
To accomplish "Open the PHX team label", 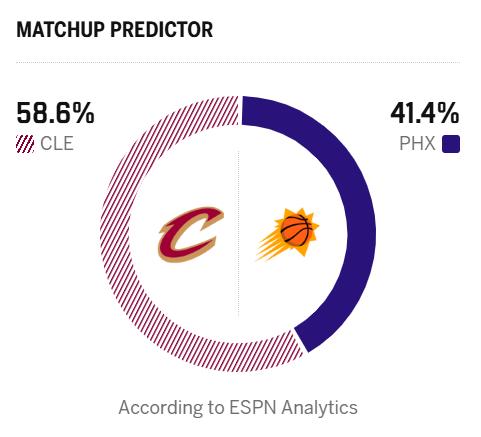I will [417, 144].
